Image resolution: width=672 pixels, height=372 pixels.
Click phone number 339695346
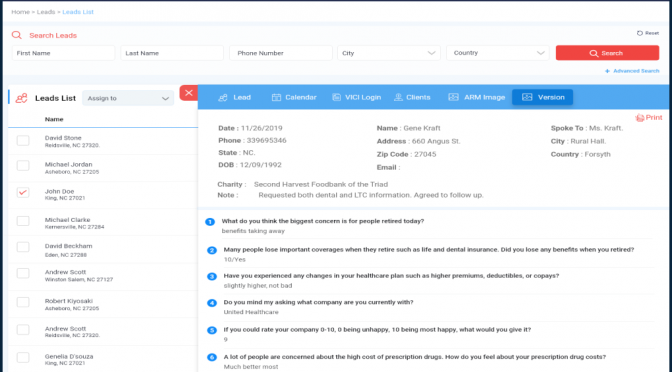[x=267, y=141]
